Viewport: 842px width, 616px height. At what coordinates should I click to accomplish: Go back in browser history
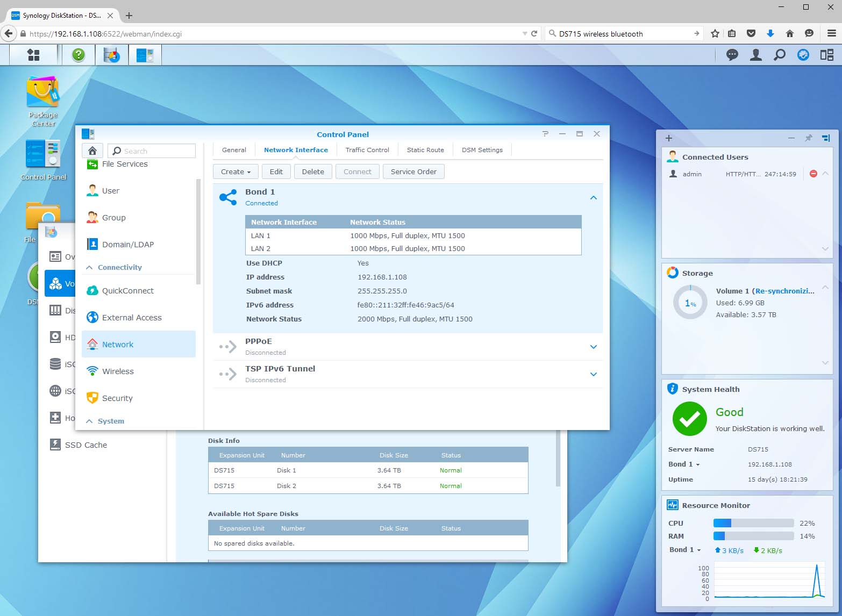[x=8, y=33]
